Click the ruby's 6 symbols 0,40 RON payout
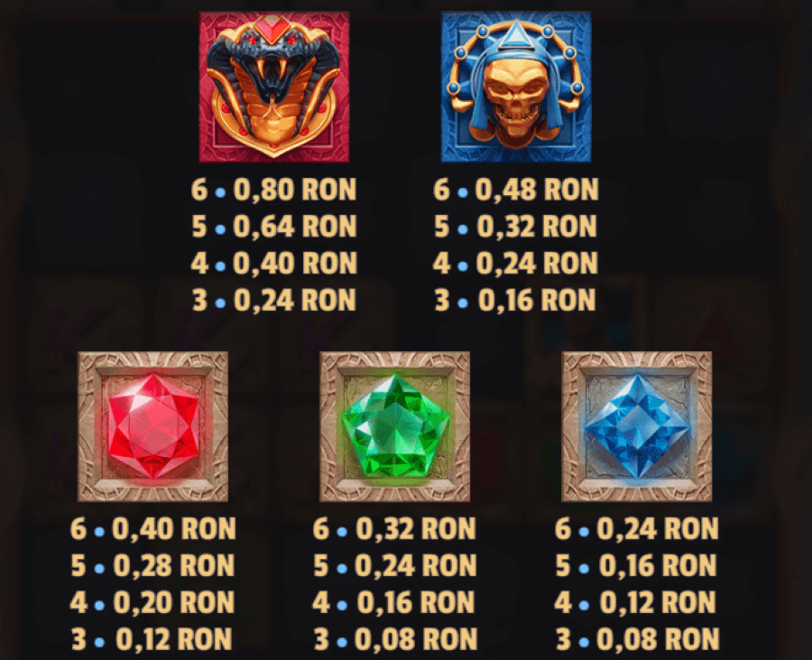The width and height of the screenshot is (812, 660). (x=152, y=529)
